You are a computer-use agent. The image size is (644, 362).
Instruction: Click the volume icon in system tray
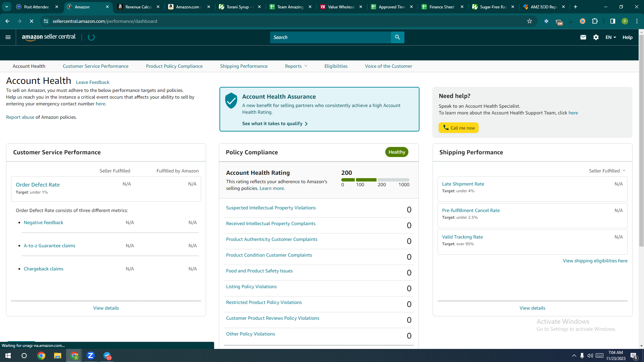click(x=590, y=356)
